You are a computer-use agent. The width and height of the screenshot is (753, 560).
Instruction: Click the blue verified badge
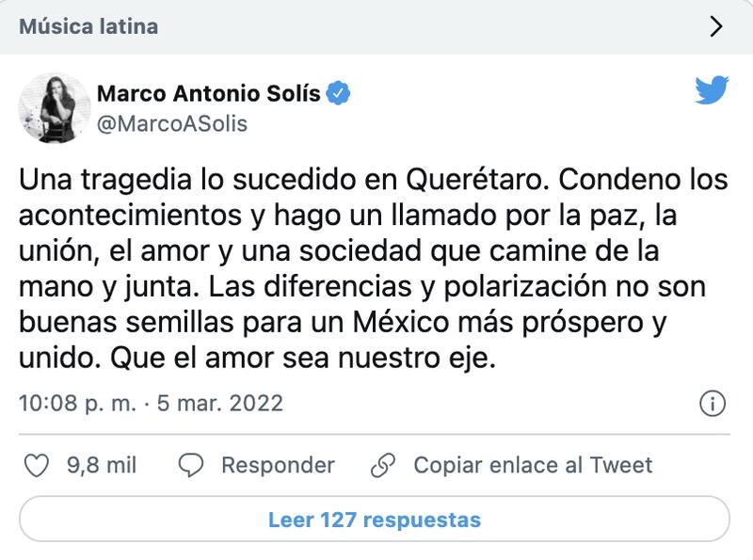click(340, 93)
